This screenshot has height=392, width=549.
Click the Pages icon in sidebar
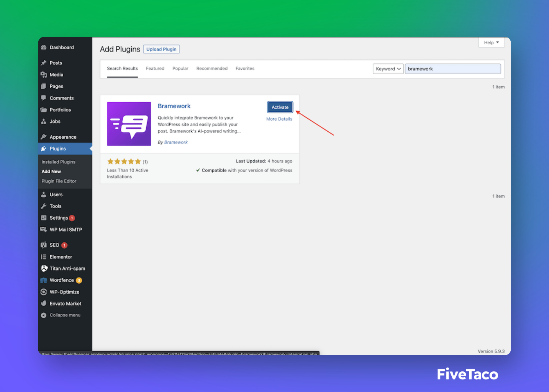tap(44, 87)
